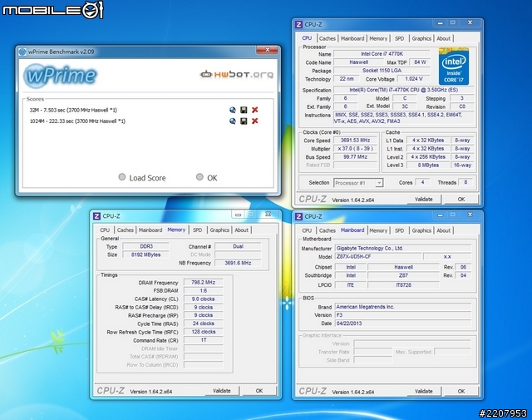This screenshot has height=420, width=532.
Task: Click the CPU-Z icon in Mainboard window title
Action: (x=298, y=216)
